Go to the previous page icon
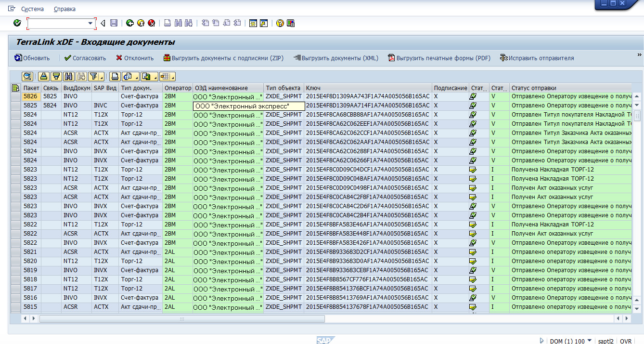644x344 pixels. point(216,23)
